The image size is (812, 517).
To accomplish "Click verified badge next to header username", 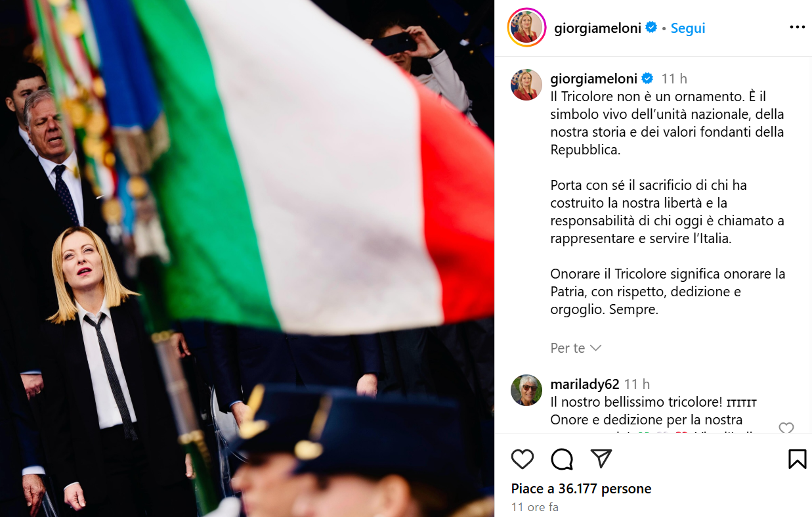I will pyautogui.click(x=651, y=28).
